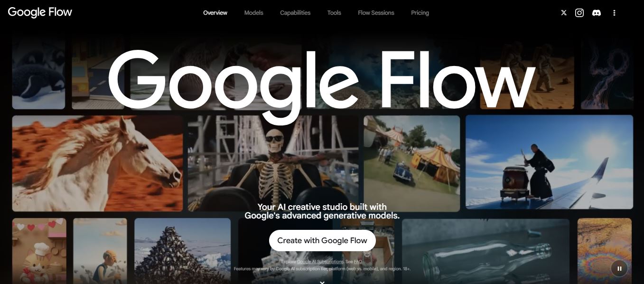
Task: Open the Discord icon link
Action: pos(597,13)
